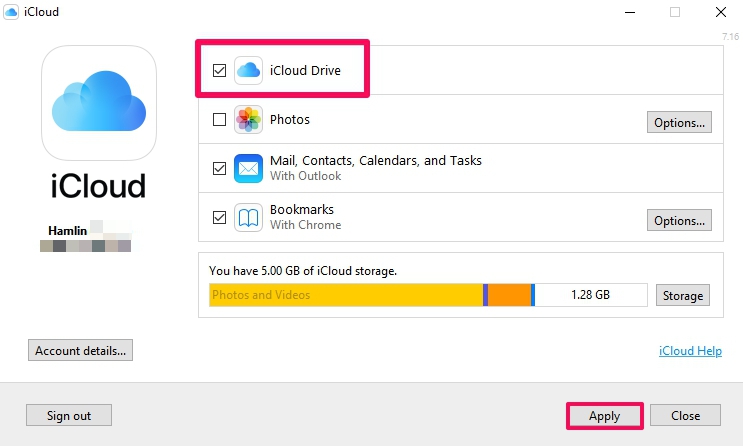Click the iCloud Drive cloud icon

coord(248,70)
